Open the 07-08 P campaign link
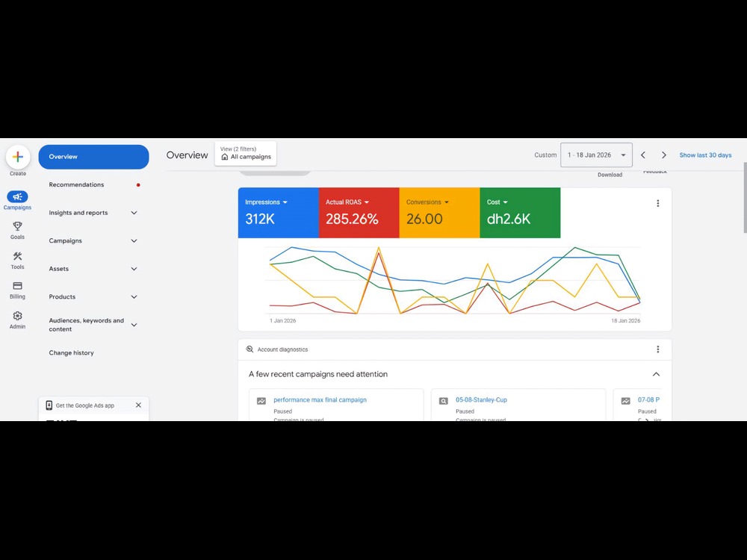747x560 pixels. coord(649,400)
